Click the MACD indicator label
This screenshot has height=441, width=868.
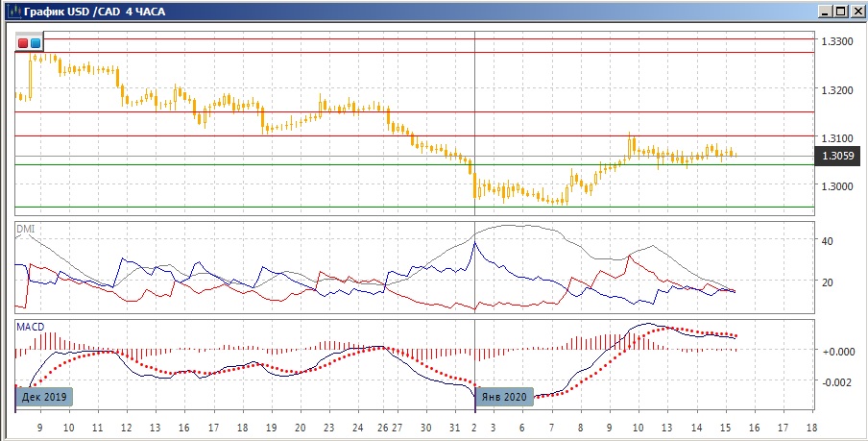[x=29, y=327]
